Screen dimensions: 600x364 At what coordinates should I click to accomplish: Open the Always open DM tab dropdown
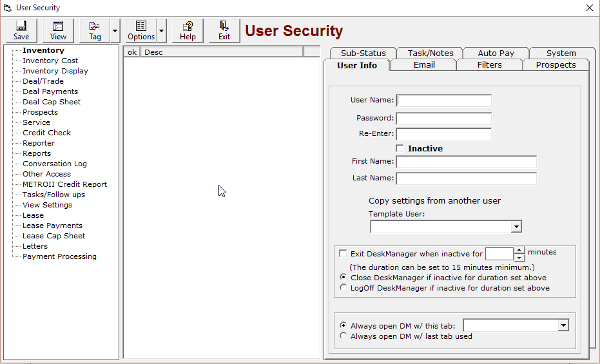tap(563, 325)
